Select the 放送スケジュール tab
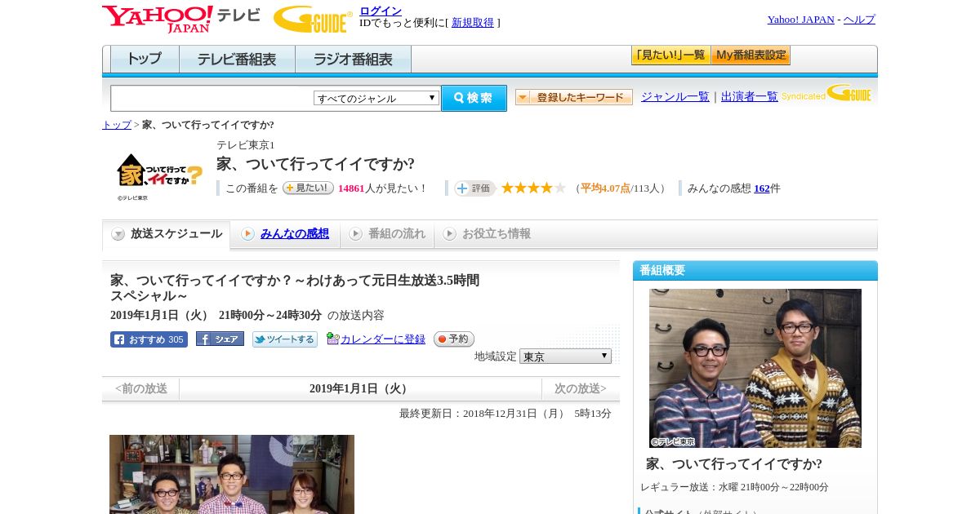980x514 pixels. (x=167, y=234)
